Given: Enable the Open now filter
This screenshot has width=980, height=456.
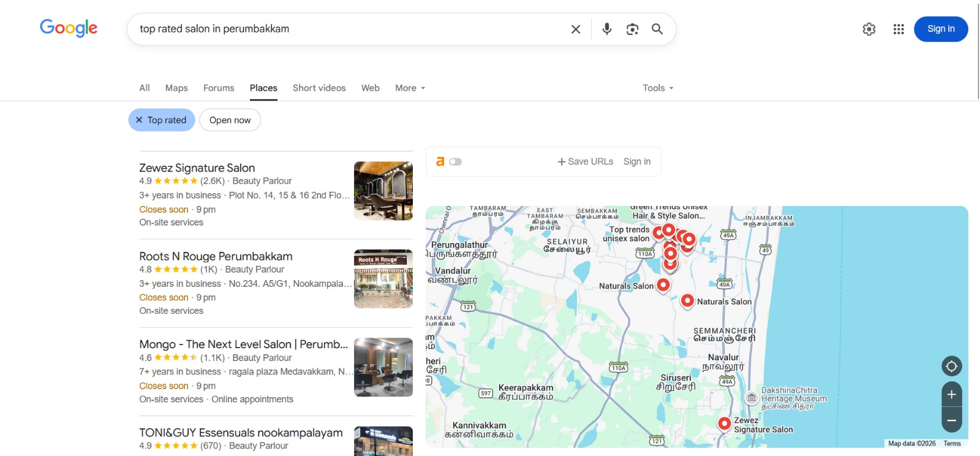Looking at the screenshot, I should coord(230,120).
